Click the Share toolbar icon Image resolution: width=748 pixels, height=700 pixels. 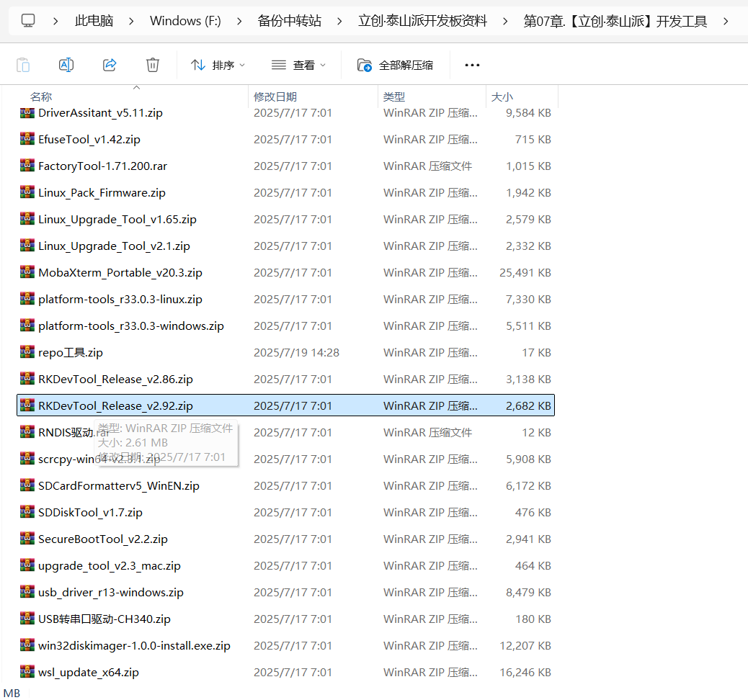click(110, 65)
